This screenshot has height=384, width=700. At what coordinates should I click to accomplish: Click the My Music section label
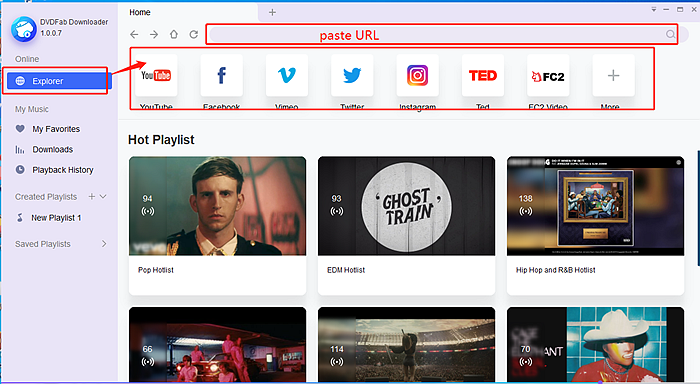[32, 109]
